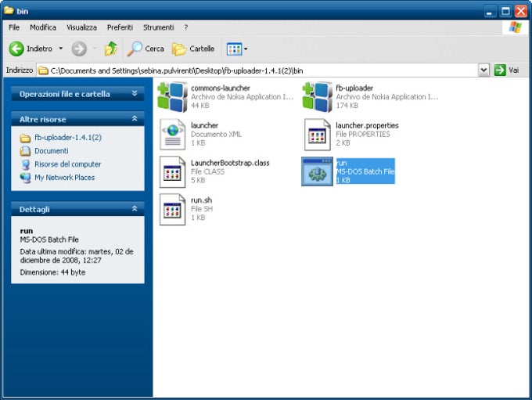This screenshot has height=400, width=532.
Task: Select the run batch file icon
Action: point(318,171)
